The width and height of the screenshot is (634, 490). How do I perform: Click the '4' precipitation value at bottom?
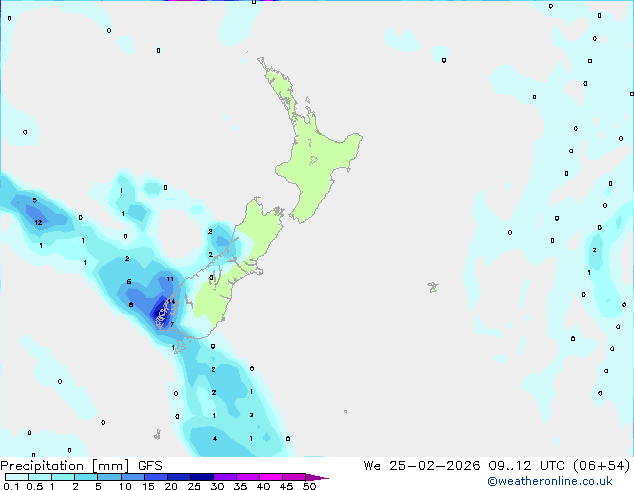215,439
